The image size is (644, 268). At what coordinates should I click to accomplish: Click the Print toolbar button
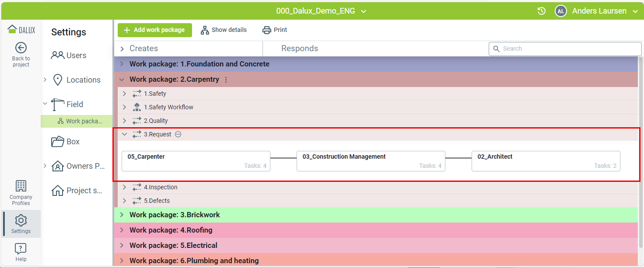(x=275, y=30)
